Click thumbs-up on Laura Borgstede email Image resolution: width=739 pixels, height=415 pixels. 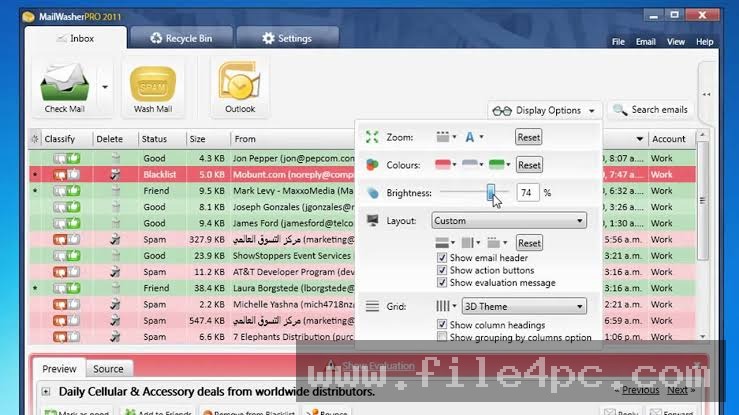click(74, 288)
